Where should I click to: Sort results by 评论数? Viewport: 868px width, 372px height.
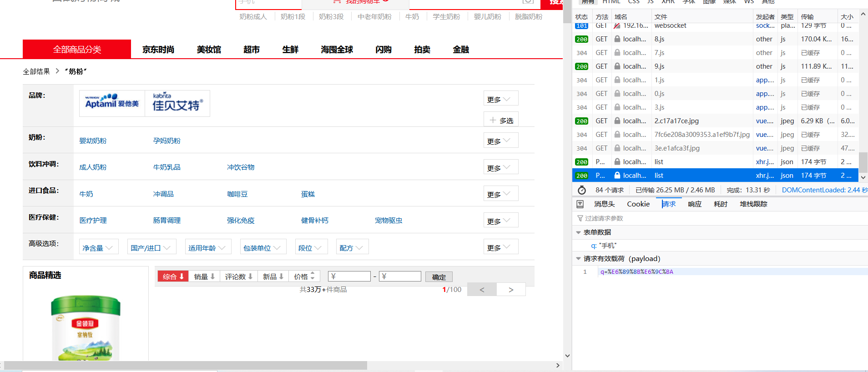click(x=238, y=276)
